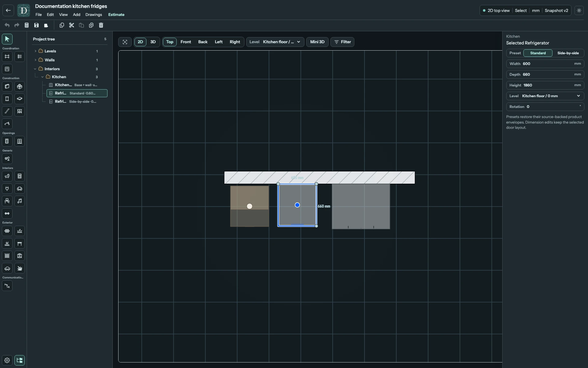The height and width of the screenshot is (368, 588).
Task: Choose the swimming pool exterior tool
Action: [x=7, y=243]
